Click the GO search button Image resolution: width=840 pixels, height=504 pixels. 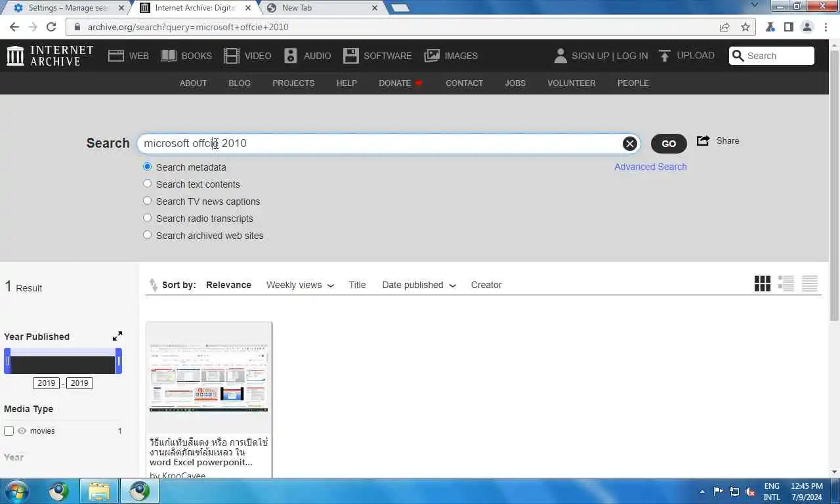pos(669,144)
